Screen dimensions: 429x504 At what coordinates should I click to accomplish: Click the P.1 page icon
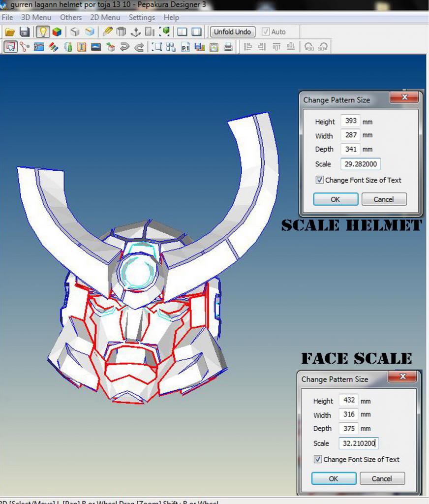[185, 47]
